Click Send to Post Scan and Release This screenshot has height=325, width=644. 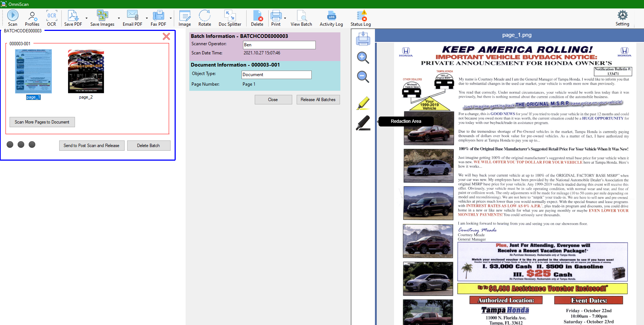(x=92, y=146)
